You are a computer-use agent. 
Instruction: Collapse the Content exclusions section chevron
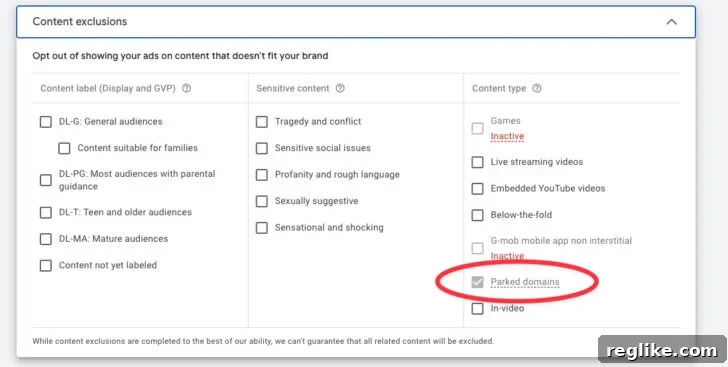[671, 22]
